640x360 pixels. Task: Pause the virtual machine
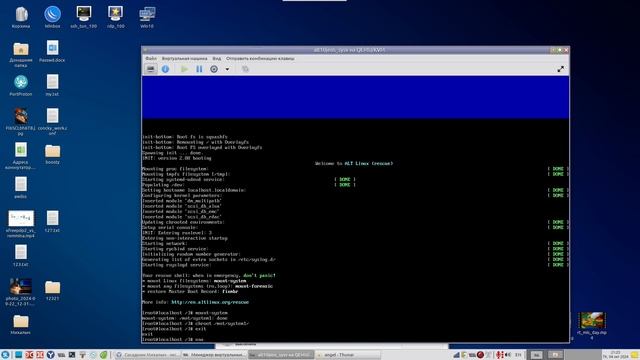[x=199, y=69]
